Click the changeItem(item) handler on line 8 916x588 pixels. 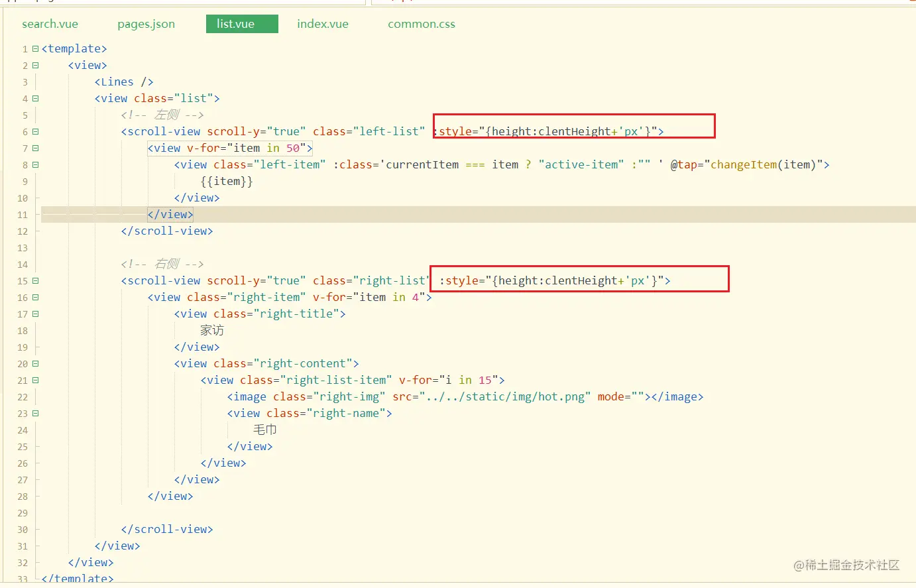764,164
